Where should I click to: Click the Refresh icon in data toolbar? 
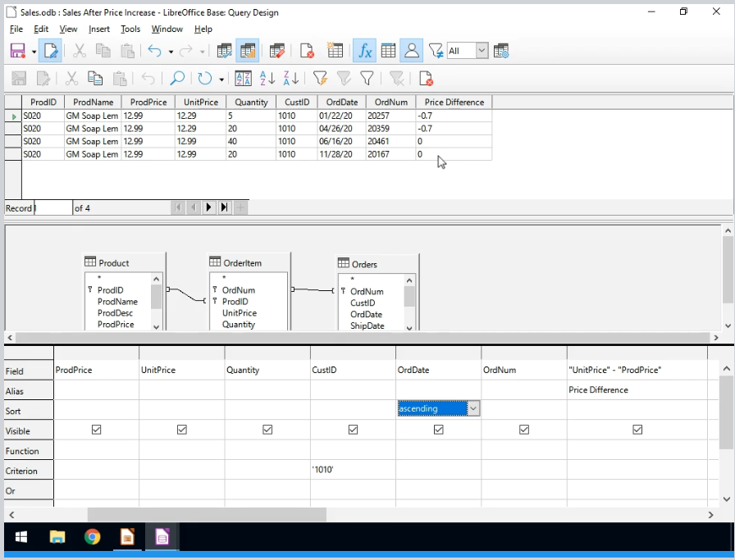pyautogui.click(x=204, y=79)
